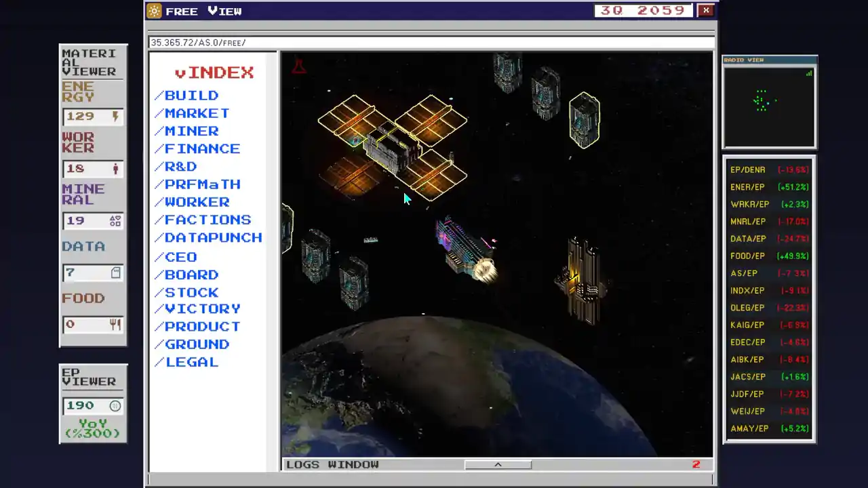Go to the LEGAL page

point(186,362)
